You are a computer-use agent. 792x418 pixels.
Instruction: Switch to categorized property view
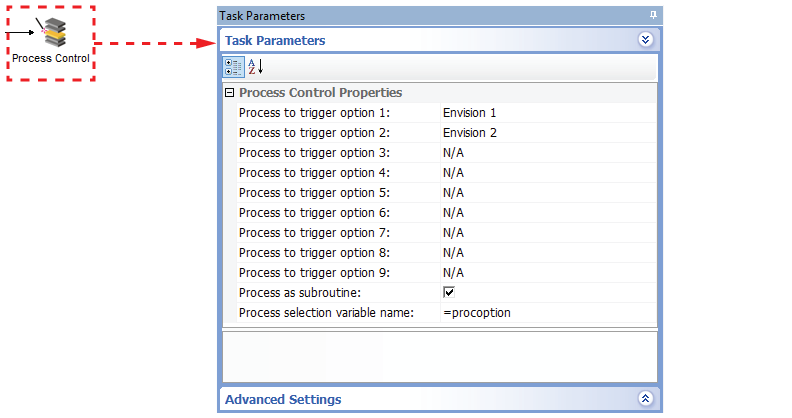233,67
